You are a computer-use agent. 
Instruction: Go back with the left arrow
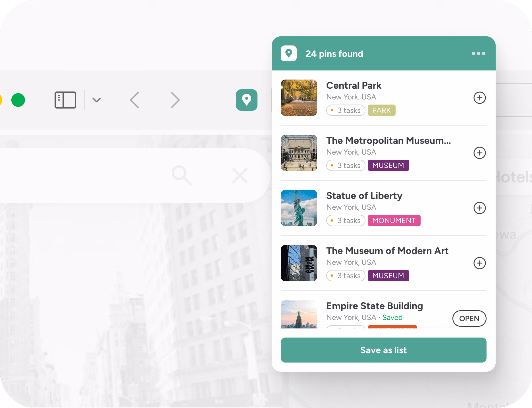coord(134,100)
